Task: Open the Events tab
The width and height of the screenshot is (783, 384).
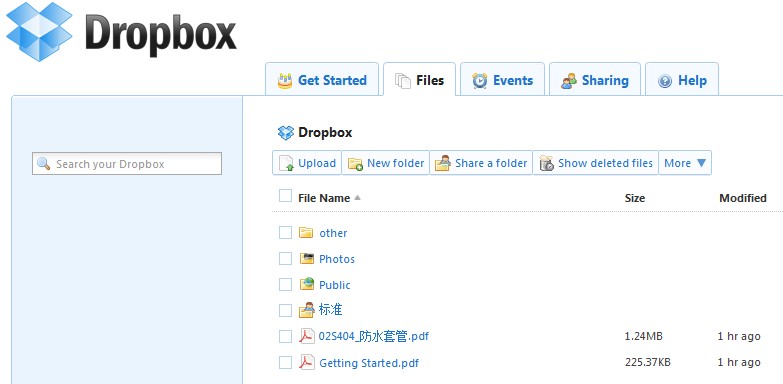Action: pos(502,80)
